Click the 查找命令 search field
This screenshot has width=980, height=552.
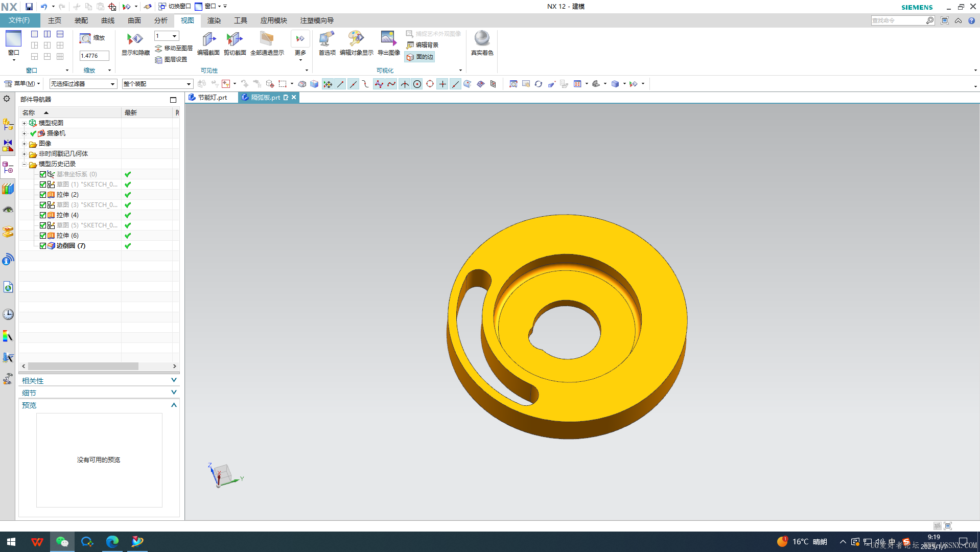click(898, 20)
